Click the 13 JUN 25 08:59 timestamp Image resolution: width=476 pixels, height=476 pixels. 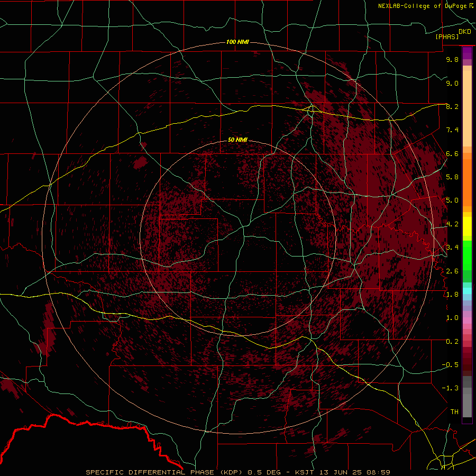pos(354,472)
